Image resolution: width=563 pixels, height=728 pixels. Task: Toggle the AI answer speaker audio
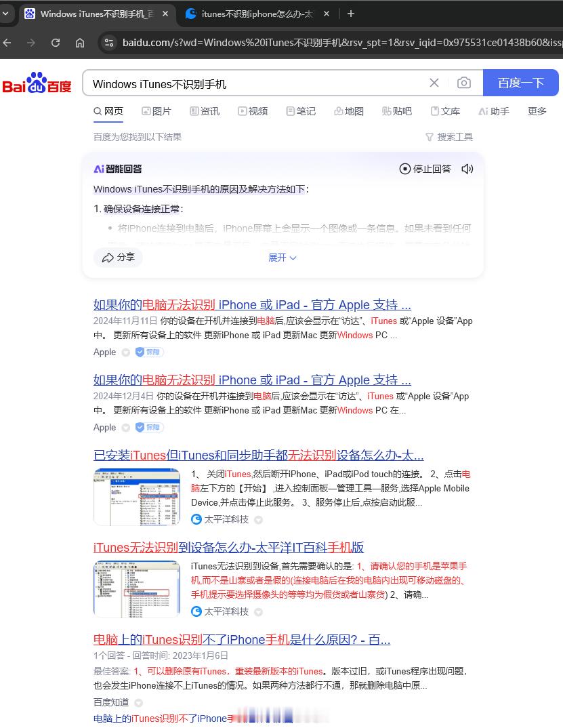[x=467, y=169]
